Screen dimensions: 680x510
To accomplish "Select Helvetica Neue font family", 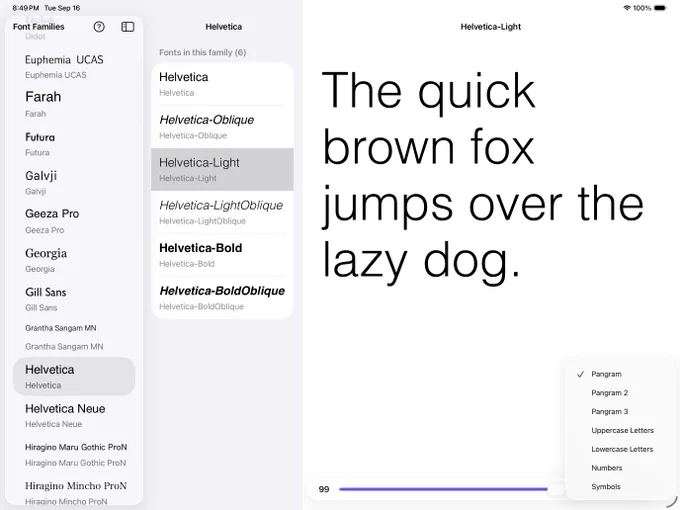I will pyautogui.click(x=74, y=415).
